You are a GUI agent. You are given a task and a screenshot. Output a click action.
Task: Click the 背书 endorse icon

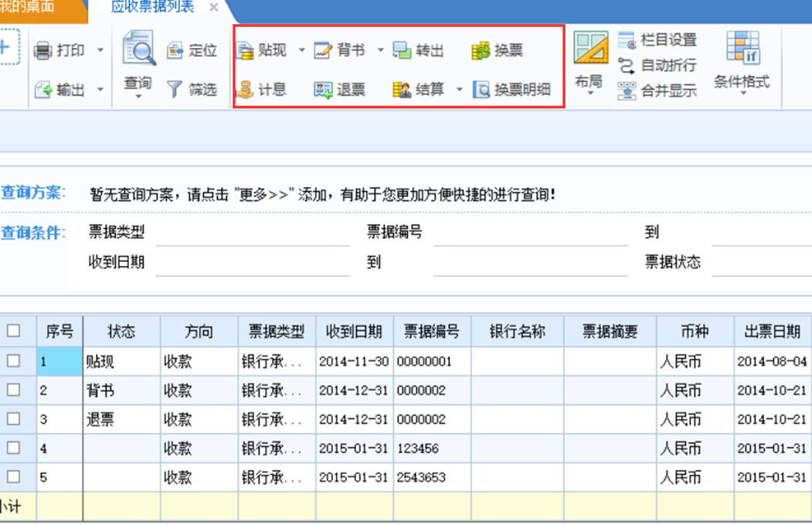click(x=323, y=50)
